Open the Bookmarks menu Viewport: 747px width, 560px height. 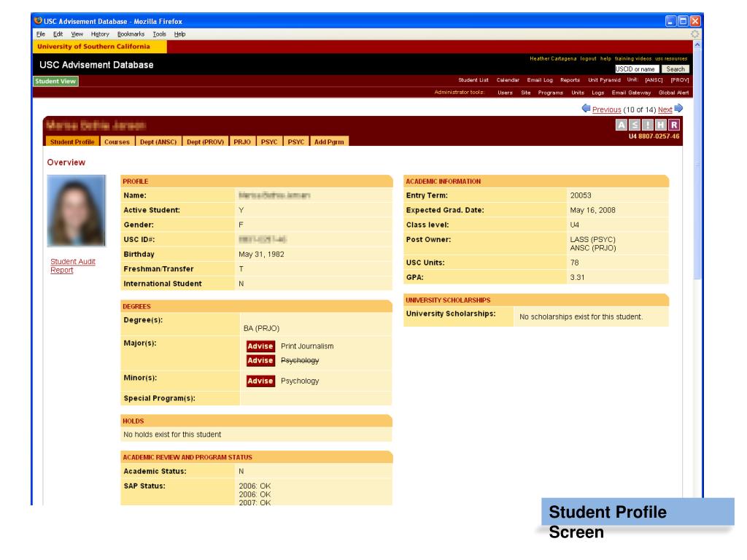coord(131,34)
